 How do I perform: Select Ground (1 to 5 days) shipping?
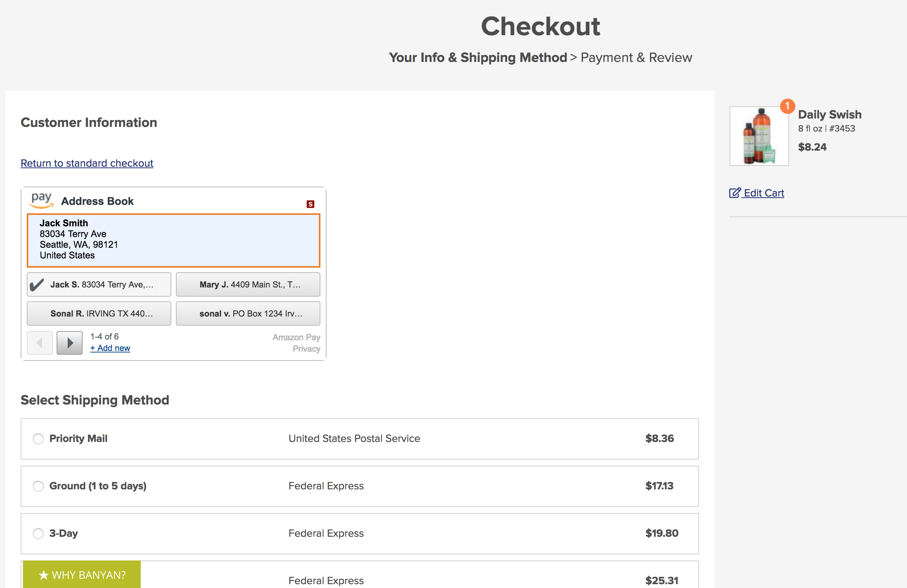tap(38, 486)
